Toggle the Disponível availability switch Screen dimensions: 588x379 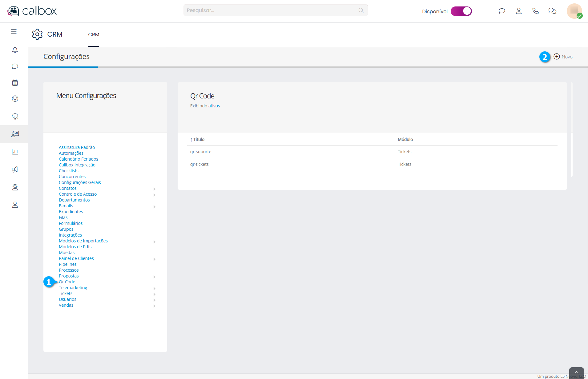tap(461, 11)
